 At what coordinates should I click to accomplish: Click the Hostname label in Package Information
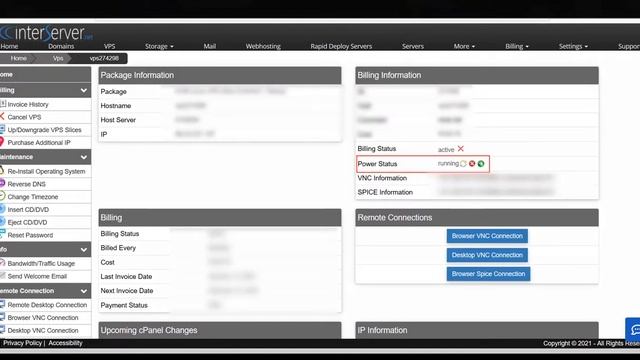click(x=116, y=106)
